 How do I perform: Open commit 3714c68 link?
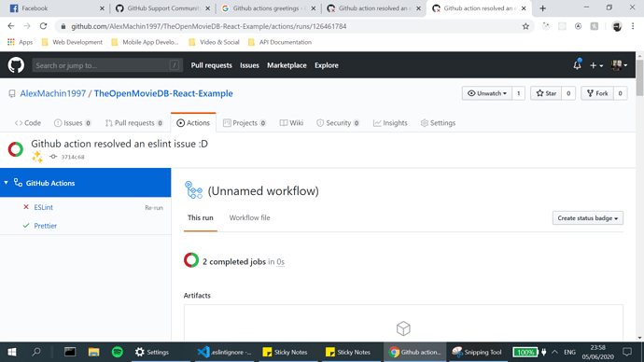pos(73,157)
